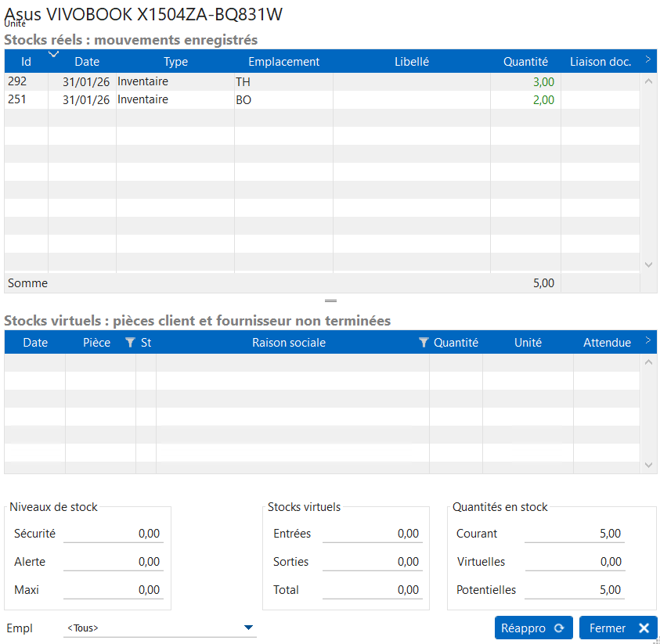Sort by the Emplacement column header

pyautogui.click(x=283, y=62)
